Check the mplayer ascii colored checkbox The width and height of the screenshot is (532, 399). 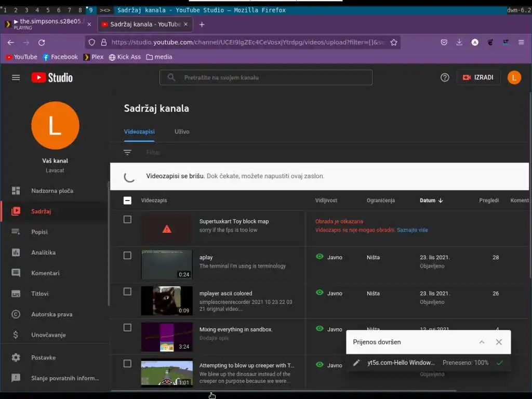127,291
